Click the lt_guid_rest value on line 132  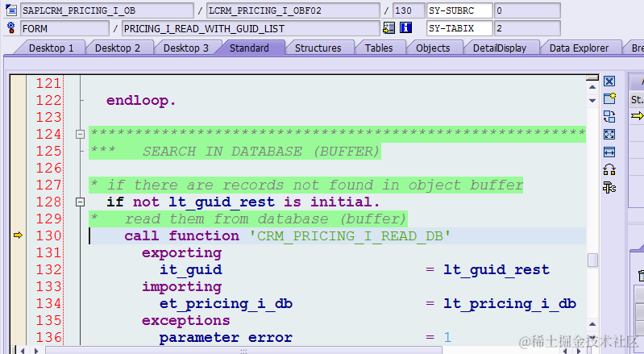point(497,269)
